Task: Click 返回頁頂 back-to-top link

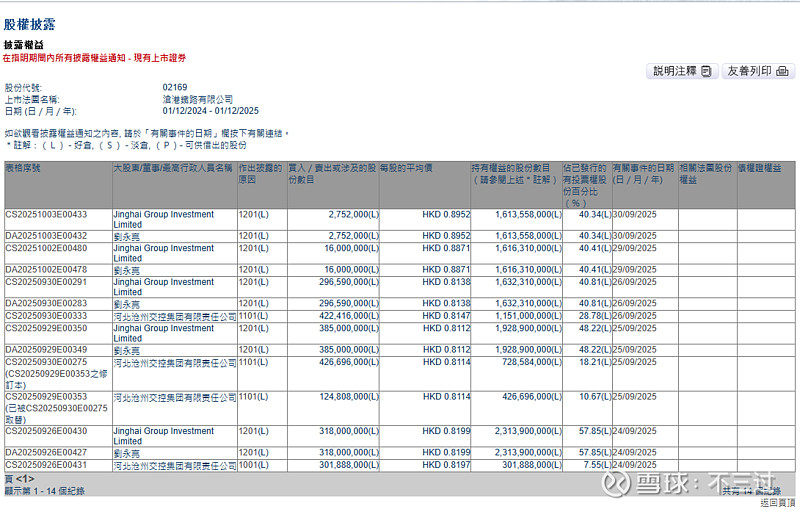Action: (x=778, y=503)
